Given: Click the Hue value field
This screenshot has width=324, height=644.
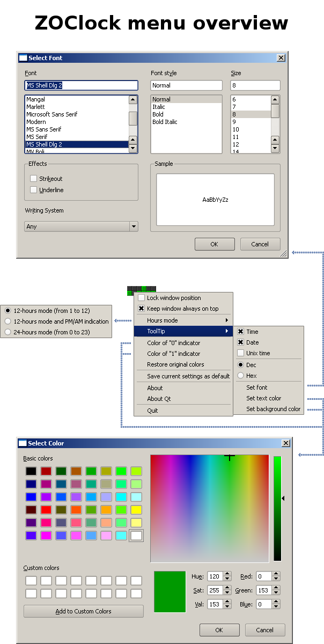Looking at the screenshot, I should pyautogui.click(x=215, y=576).
